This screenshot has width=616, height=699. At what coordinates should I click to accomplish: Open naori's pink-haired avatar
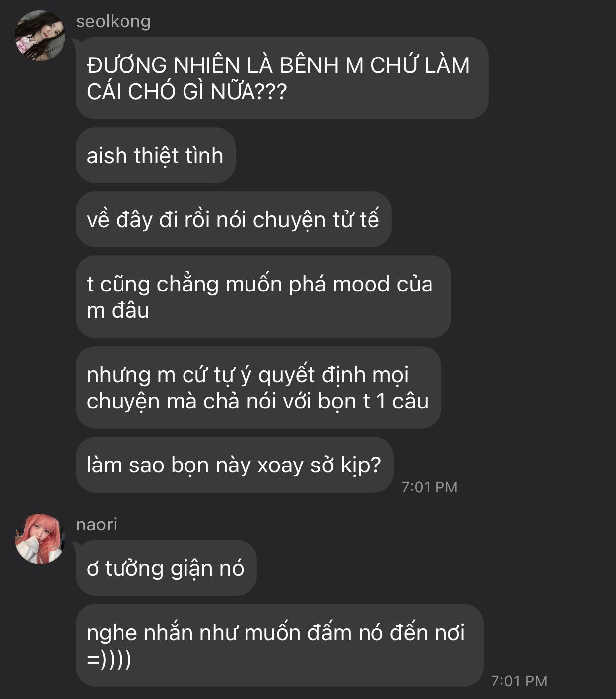tap(40, 539)
